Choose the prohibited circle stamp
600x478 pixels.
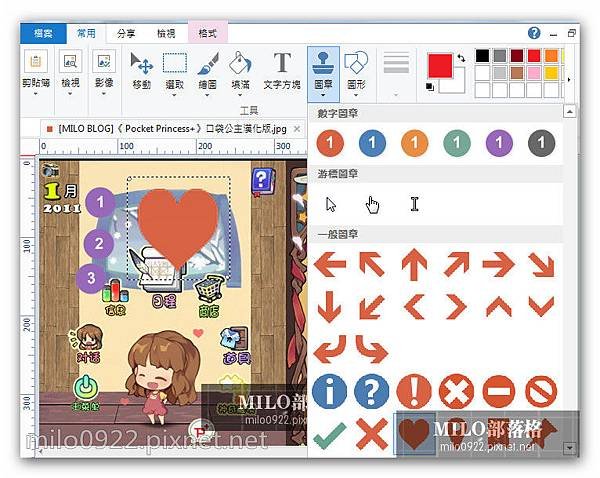pos(541,392)
